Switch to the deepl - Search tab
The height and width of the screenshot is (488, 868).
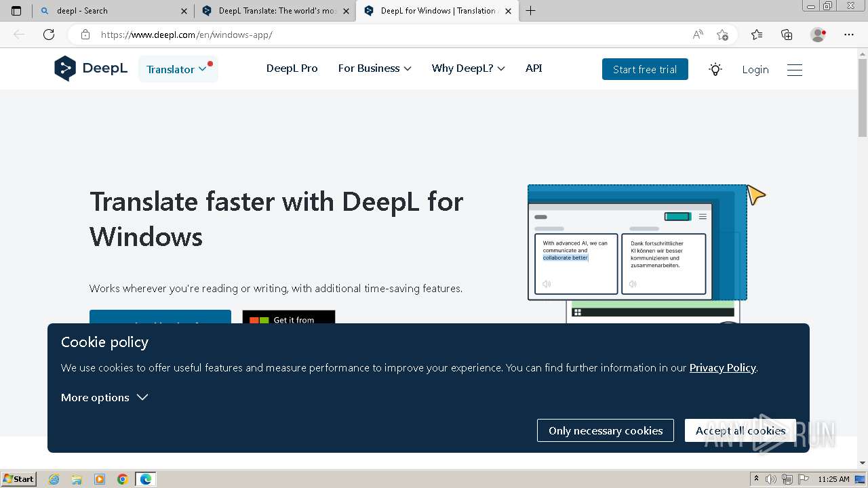113,11
